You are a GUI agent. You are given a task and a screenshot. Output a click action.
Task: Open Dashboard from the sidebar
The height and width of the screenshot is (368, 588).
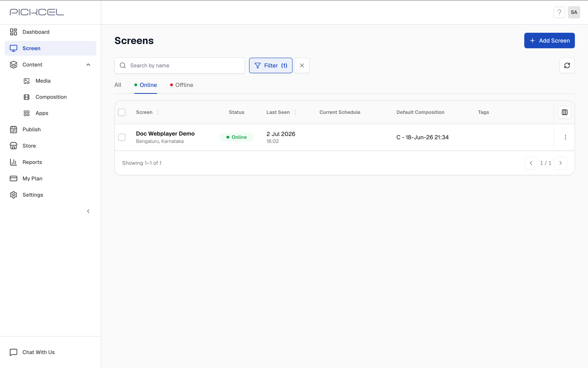coord(50,32)
